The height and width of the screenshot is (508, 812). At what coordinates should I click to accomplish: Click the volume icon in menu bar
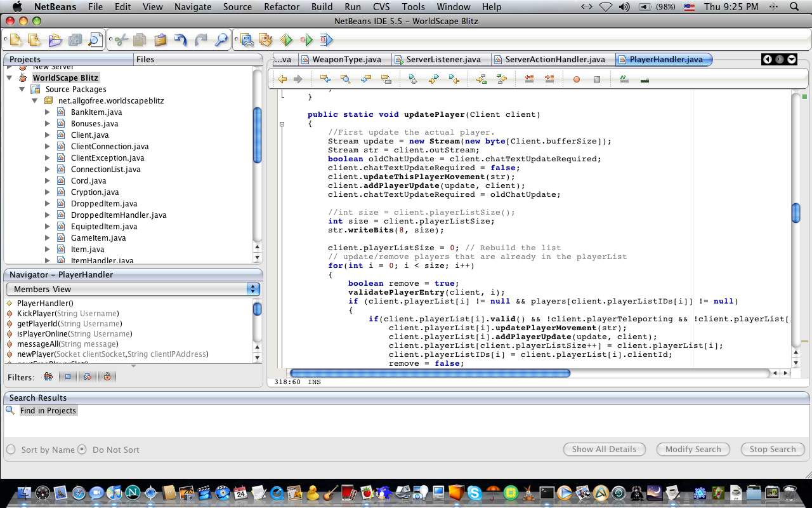tap(624, 7)
